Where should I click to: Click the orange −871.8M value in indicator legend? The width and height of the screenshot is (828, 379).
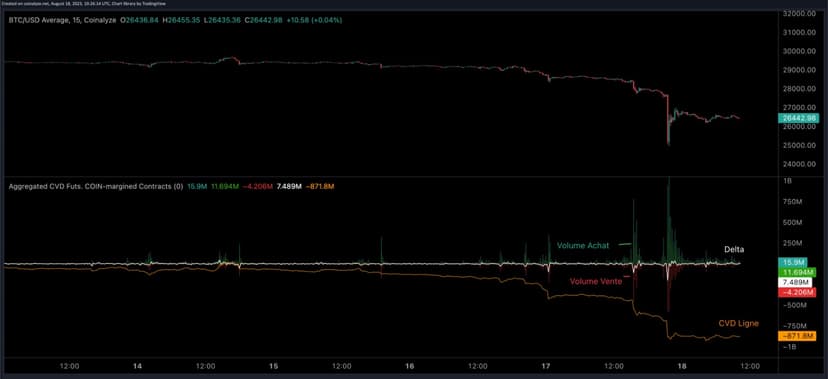tap(320, 186)
